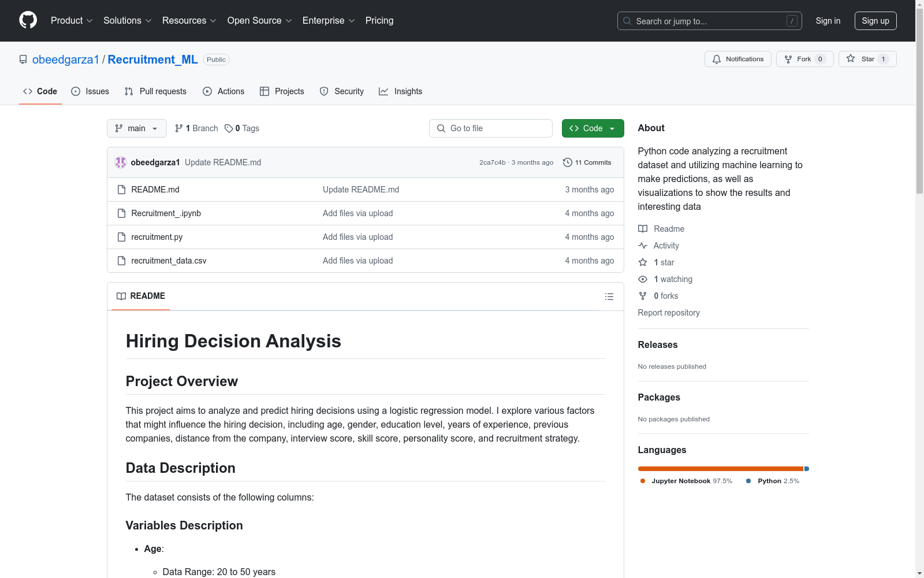Open the README outline list icon
The height and width of the screenshot is (578, 924).
coord(609,297)
